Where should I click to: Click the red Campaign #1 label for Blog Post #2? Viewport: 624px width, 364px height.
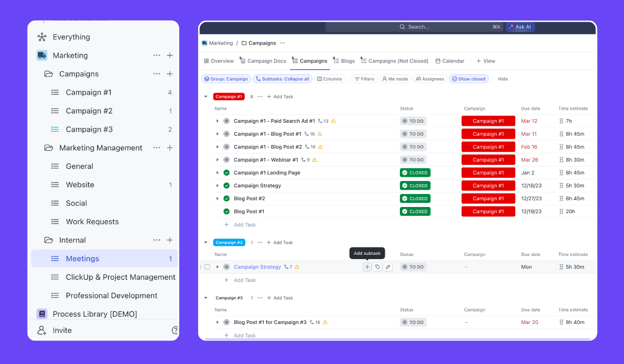point(488,199)
